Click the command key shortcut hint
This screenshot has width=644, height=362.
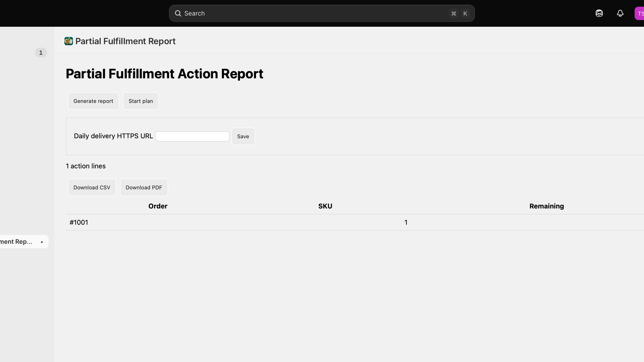pos(454,13)
